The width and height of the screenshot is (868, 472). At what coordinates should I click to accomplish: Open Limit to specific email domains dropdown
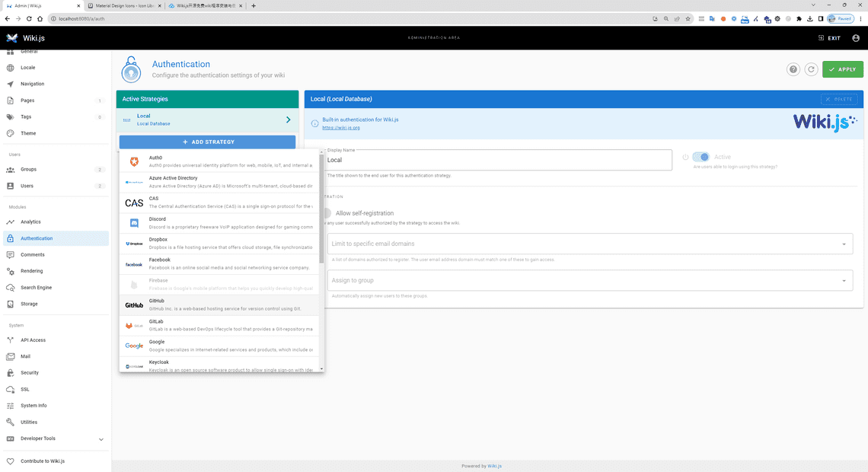click(x=590, y=244)
